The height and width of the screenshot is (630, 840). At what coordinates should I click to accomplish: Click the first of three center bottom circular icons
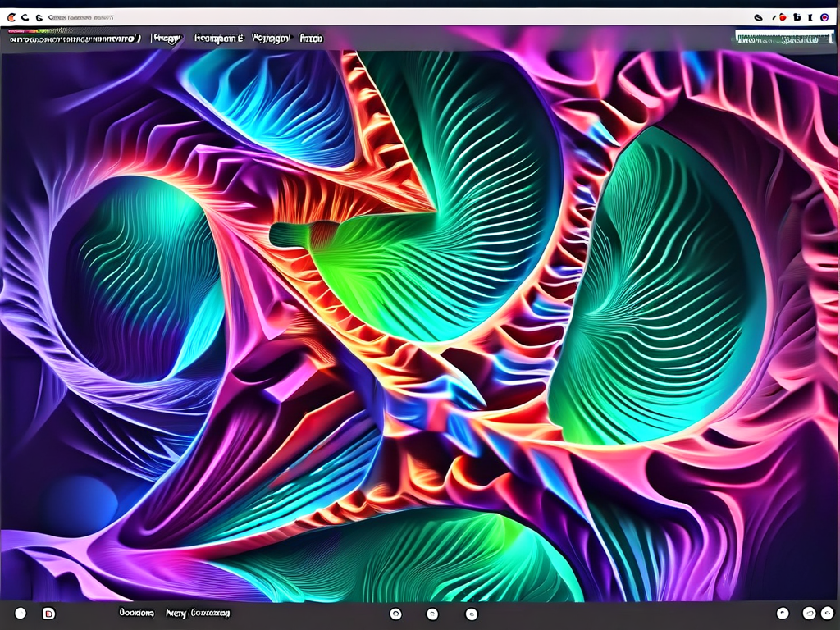click(x=395, y=614)
